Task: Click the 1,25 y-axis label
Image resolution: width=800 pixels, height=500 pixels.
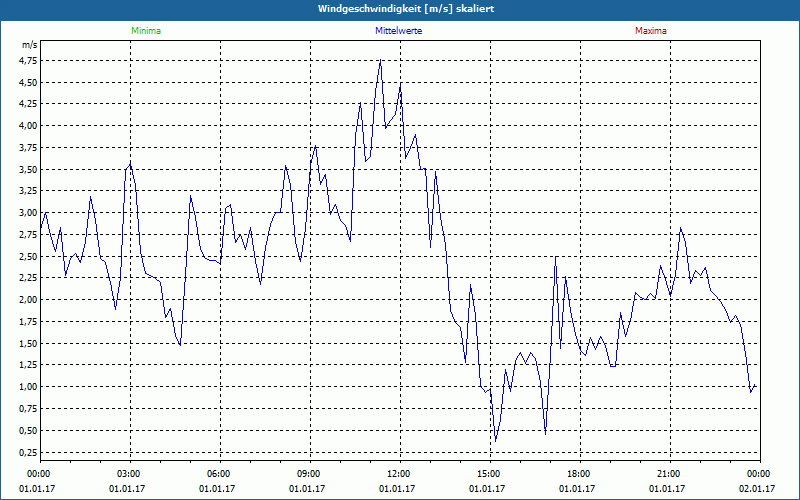Action: pos(30,365)
